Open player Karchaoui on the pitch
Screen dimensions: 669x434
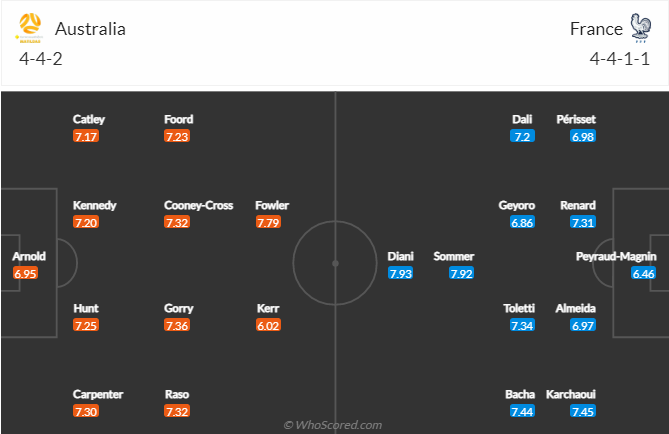570,394
